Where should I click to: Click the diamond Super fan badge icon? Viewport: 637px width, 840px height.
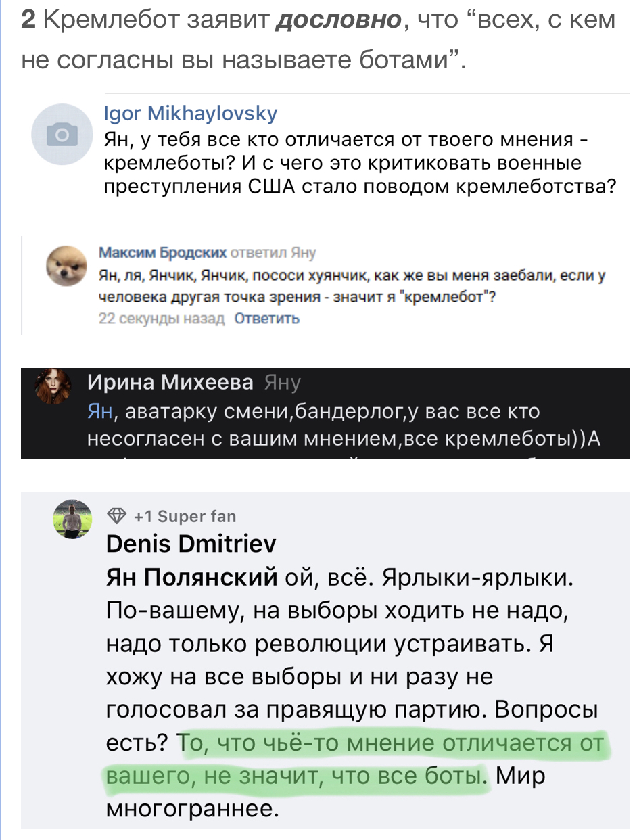117,517
